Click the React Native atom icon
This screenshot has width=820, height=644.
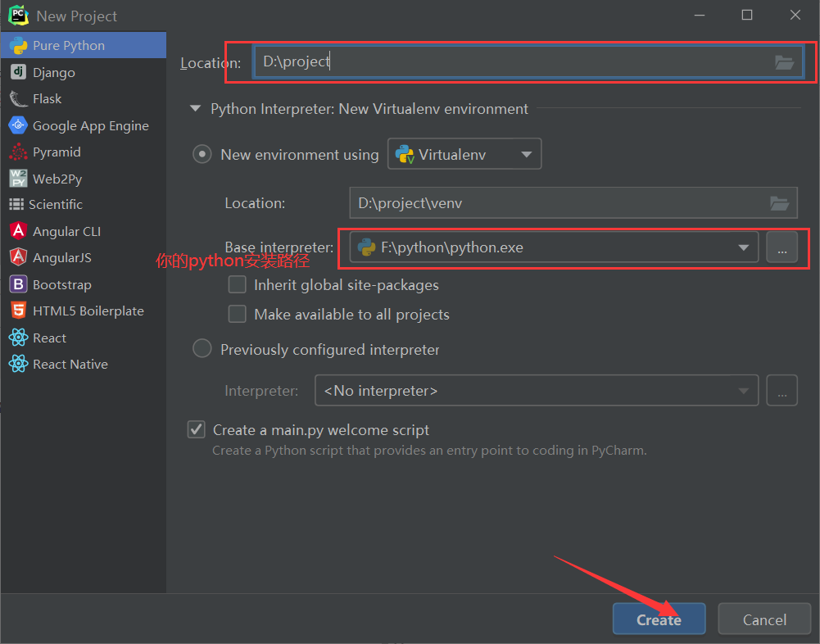coord(18,364)
